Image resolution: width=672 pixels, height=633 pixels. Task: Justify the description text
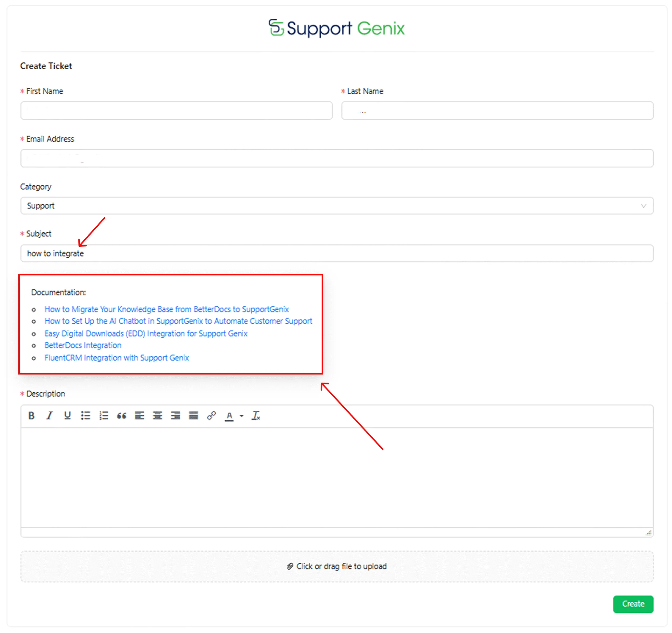pyautogui.click(x=193, y=415)
